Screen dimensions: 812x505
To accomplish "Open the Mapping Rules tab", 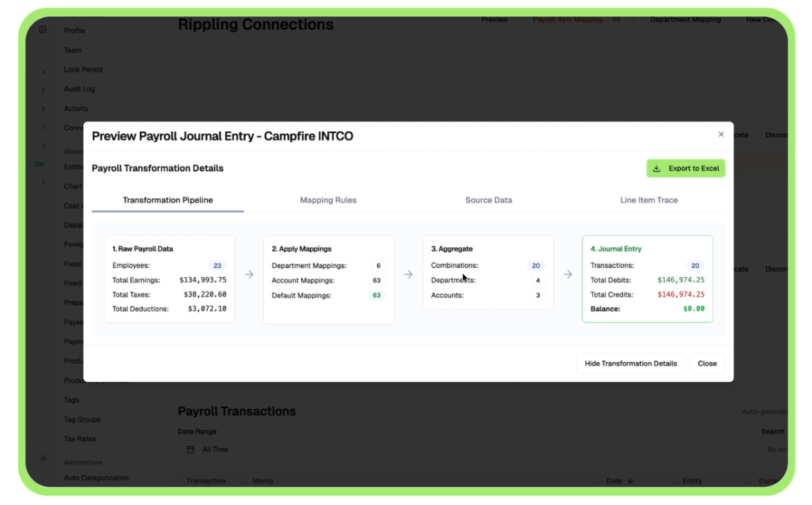I will pos(328,200).
